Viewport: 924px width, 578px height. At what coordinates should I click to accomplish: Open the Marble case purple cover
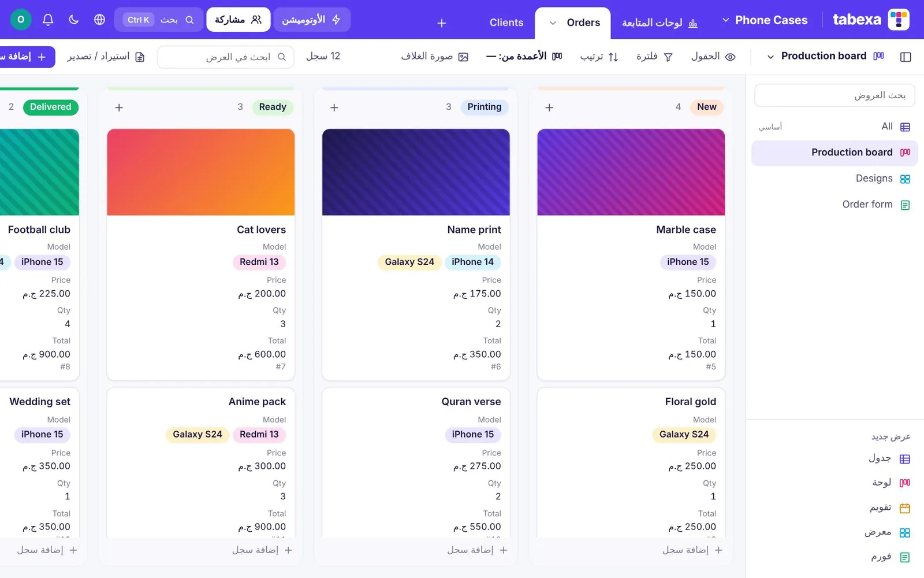coord(631,172)
